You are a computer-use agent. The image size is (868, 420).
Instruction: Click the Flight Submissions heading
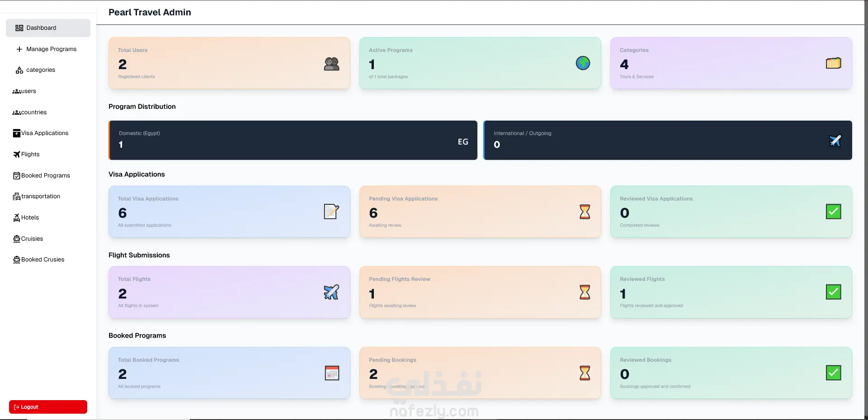pos(139,255)
